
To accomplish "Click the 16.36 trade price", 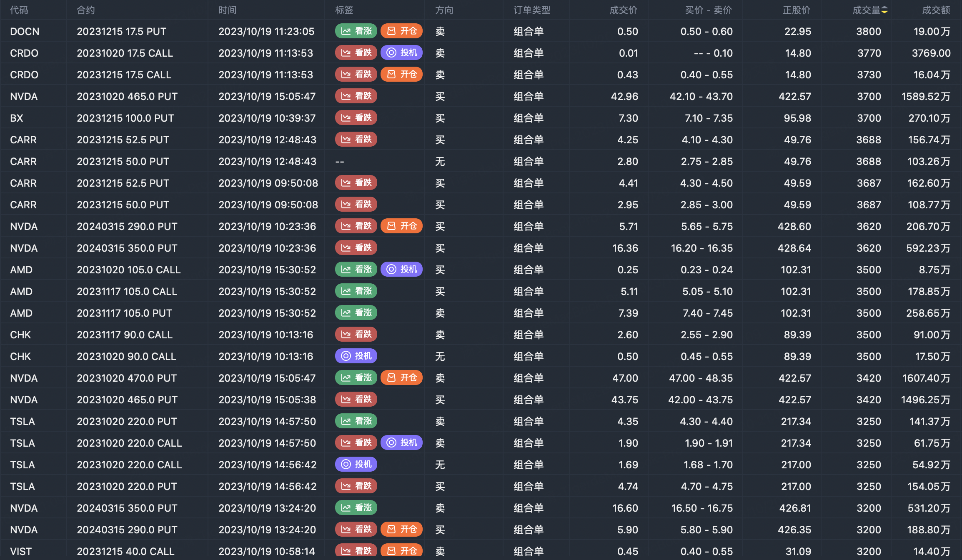I will pyautogui.click(x=625, y=248).
